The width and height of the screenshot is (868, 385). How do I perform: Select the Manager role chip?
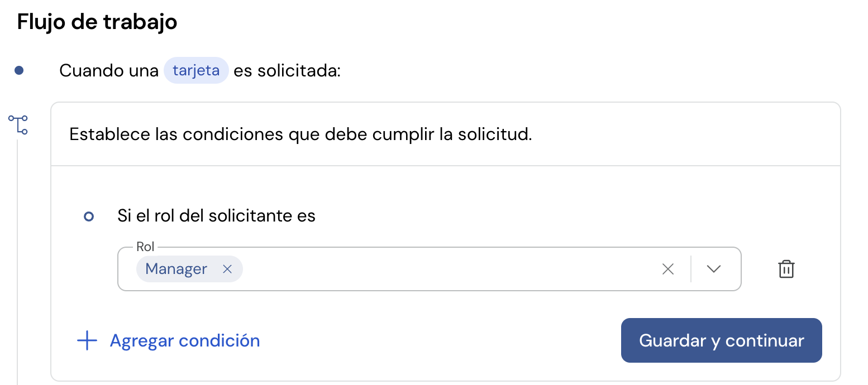coord(176,269)
